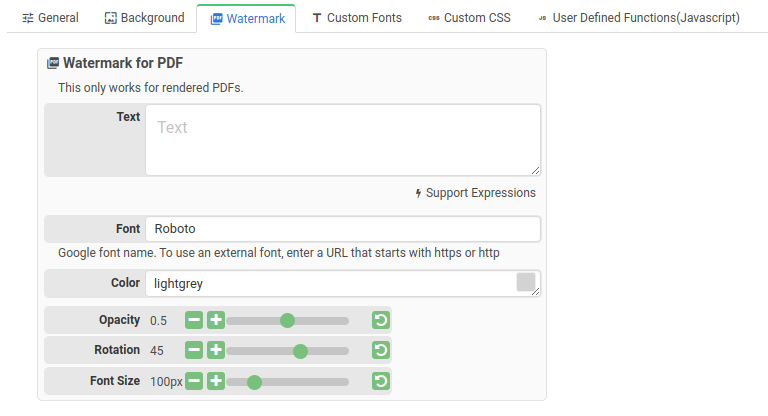Decrease Rotation with the minus button
The width and height of the screenshot is (768, 416).
[x=194, y=351]
